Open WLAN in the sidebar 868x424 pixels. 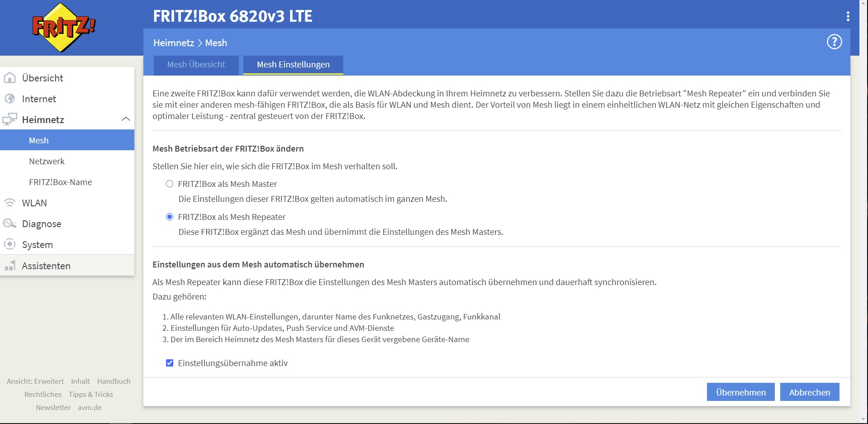pyautogui.click(x=67, y=203)
